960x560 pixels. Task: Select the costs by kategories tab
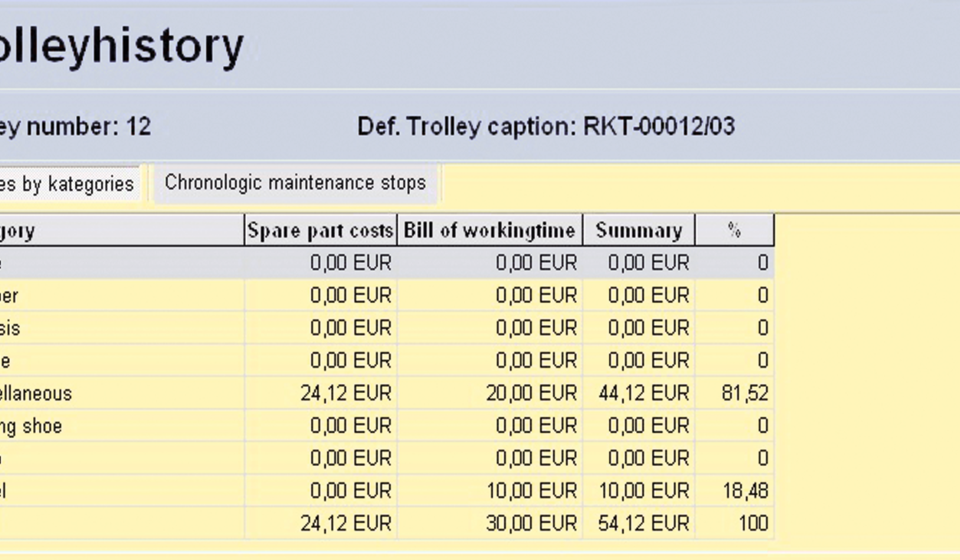(x=68, y=184)
